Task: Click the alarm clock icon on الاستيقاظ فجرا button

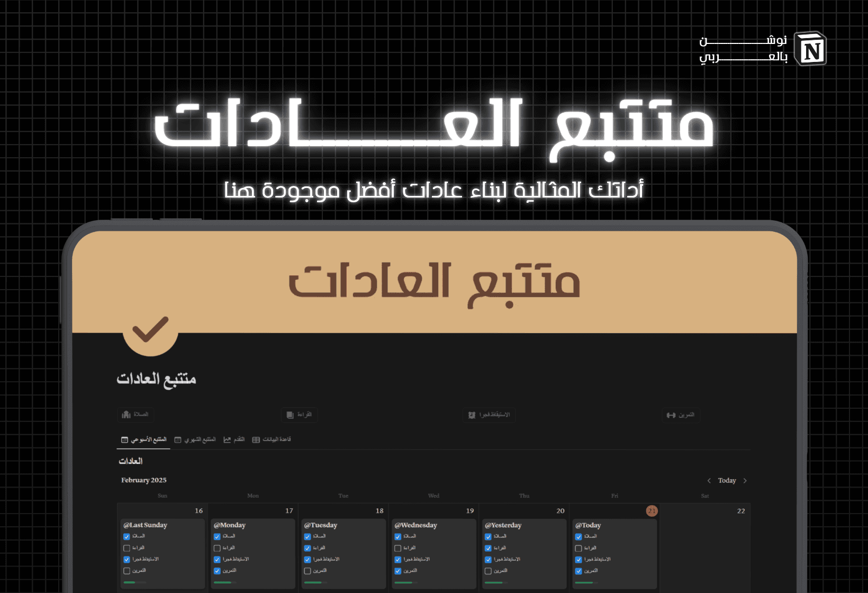Action: (472, 415)
